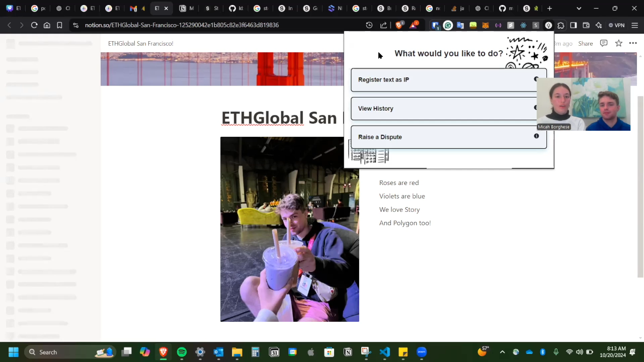Click the Notion Share button
644x362 pixels.
(585, 44)
